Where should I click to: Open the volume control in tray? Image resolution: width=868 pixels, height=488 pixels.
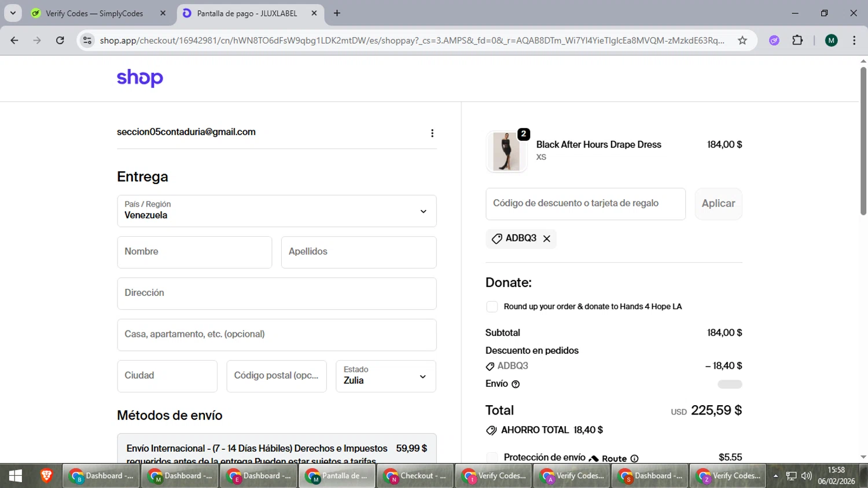pos(807,476)
